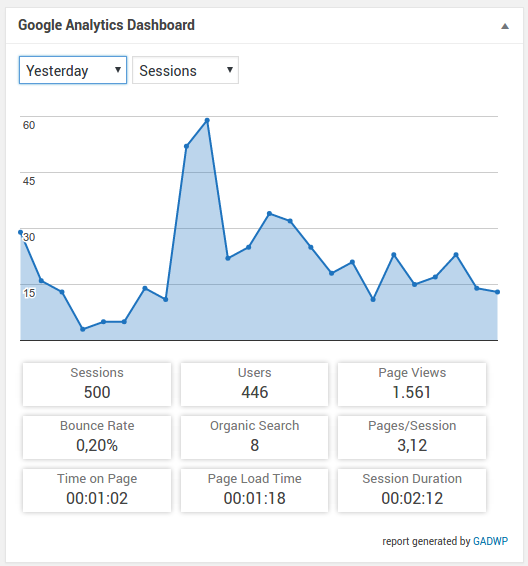528x566 pixels.
Task: Click the Organic Search 8 box
Action: tap(254, 437)
